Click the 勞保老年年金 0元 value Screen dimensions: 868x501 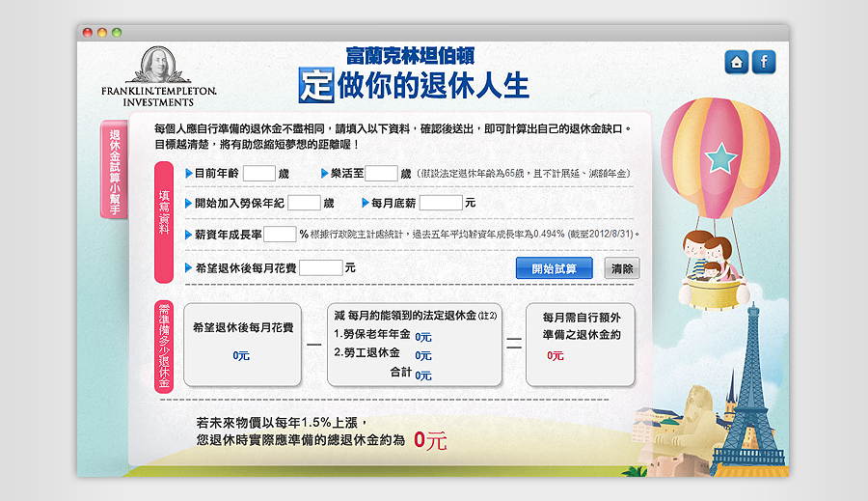(423, 337)
